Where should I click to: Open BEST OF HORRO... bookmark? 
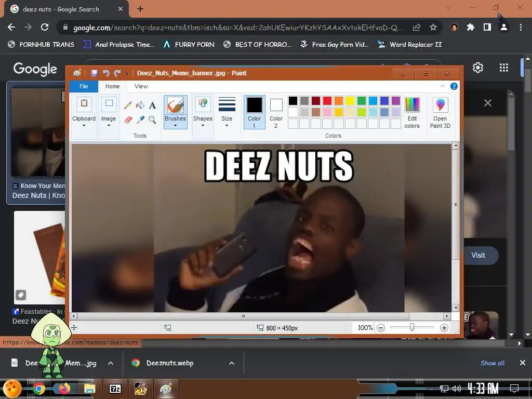(258, 45)
